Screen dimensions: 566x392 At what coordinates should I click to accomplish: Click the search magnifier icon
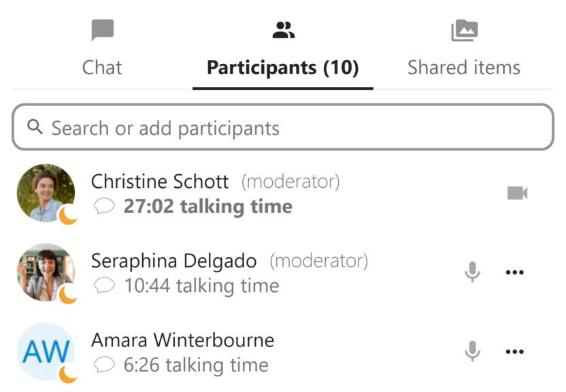[x=35, y=127]
